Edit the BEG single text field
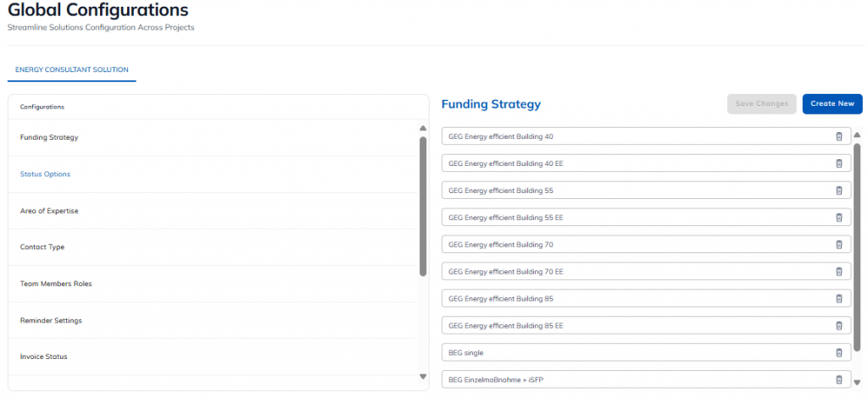 coord(627,353)
